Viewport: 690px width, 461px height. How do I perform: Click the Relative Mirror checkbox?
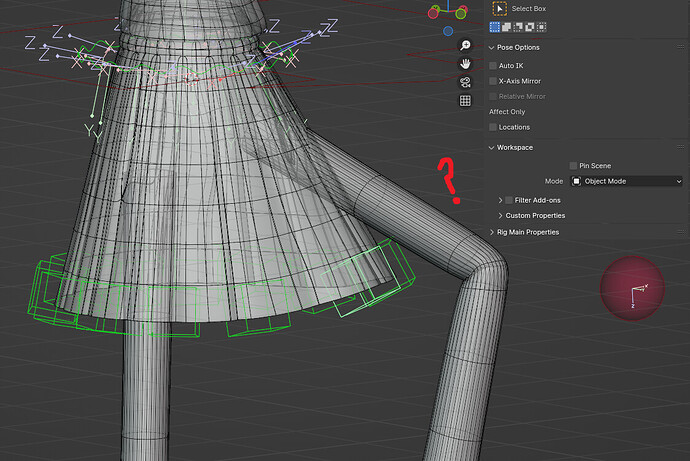click(493, 96)
